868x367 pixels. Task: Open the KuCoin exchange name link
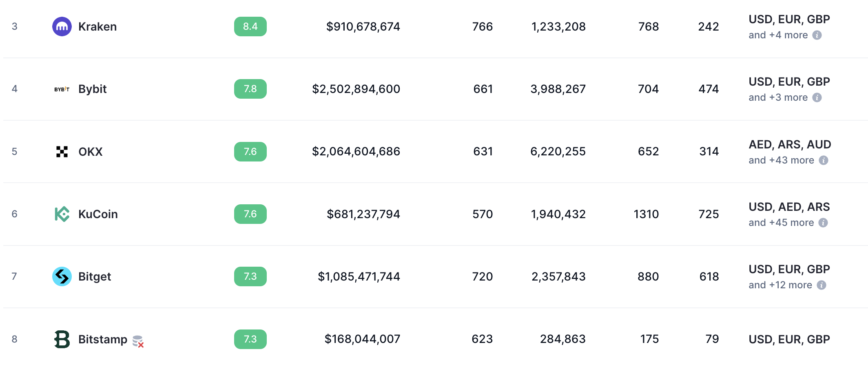point(98,214)
